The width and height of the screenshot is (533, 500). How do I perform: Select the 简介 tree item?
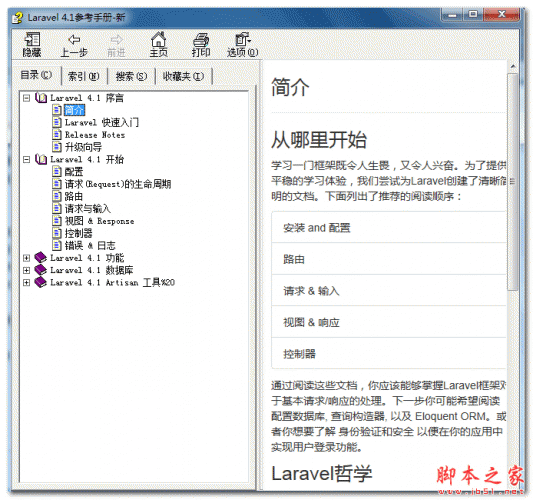click(x=74, y=110)
